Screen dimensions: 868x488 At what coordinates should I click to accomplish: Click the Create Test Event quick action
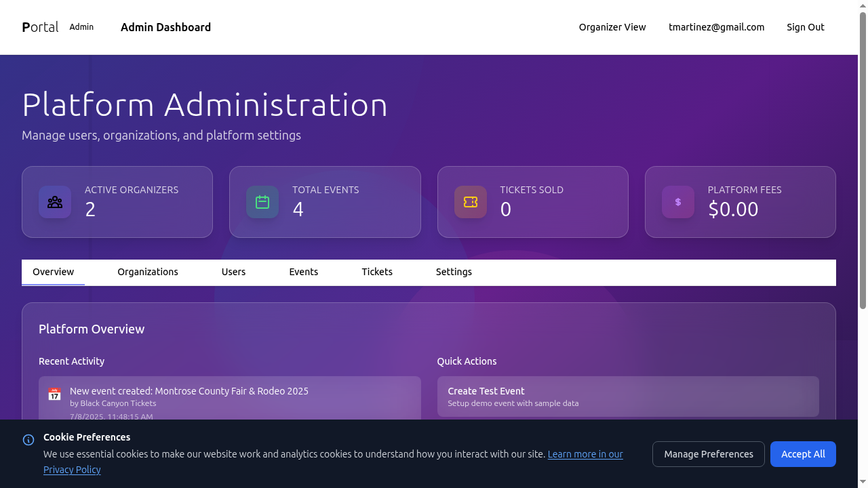pyautogui.click(x=627, y=396)
